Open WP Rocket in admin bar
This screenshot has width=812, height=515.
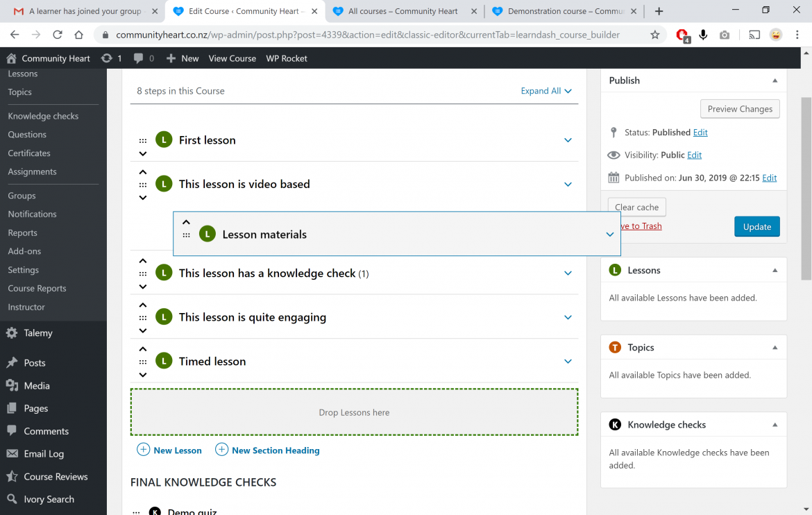[287, 58]
